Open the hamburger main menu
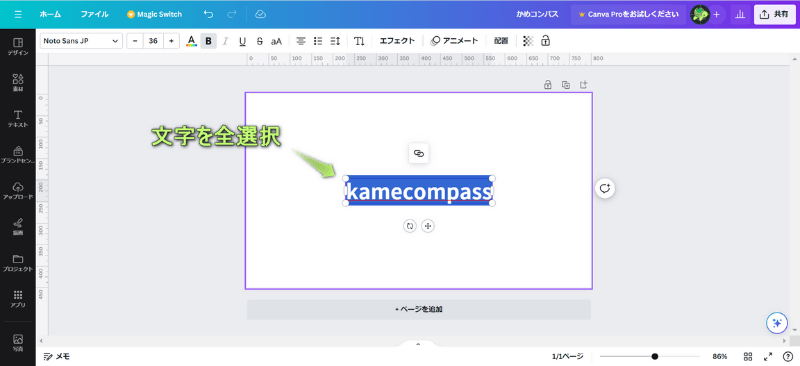Image resolution: width=800 pixels, height=366 pixels. pyautogui.click(x=18, y=14)
